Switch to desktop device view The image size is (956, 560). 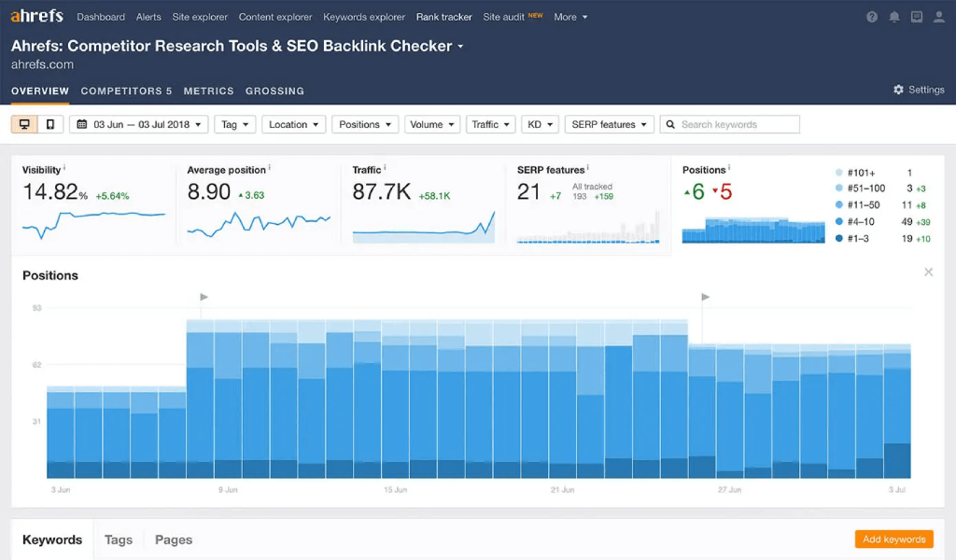(x=24, y=124)
